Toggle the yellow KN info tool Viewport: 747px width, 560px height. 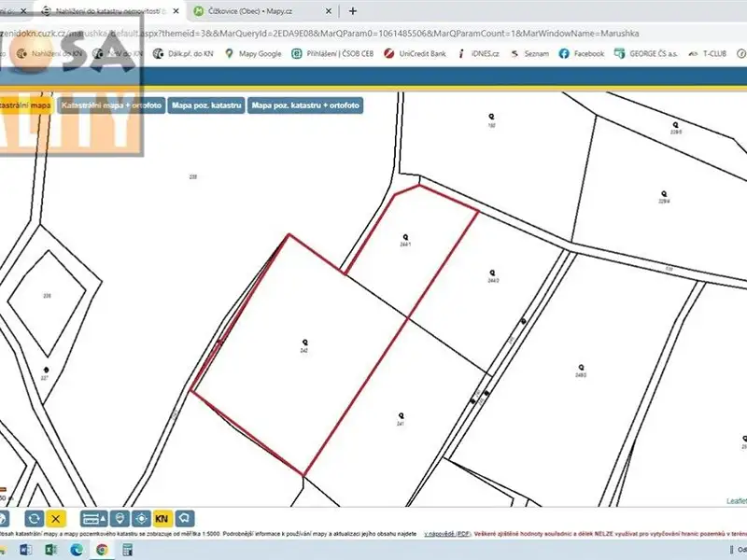click(162, 519)
